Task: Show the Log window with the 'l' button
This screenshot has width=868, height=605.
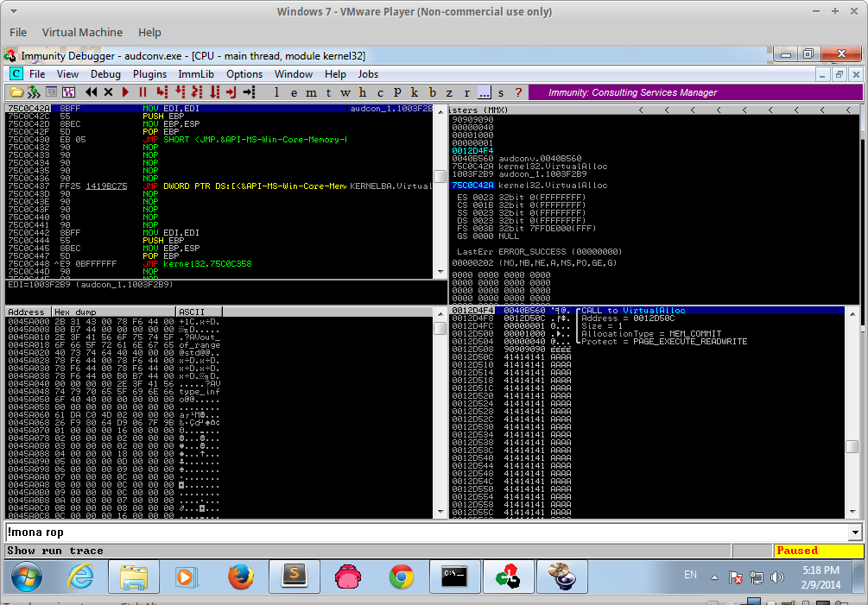Action: (276, 92)
